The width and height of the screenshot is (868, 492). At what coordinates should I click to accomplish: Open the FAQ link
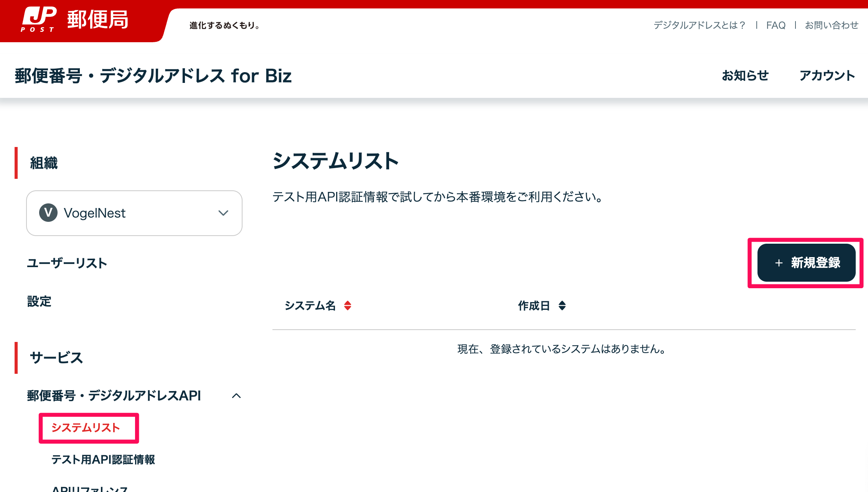tap(776, 25)
